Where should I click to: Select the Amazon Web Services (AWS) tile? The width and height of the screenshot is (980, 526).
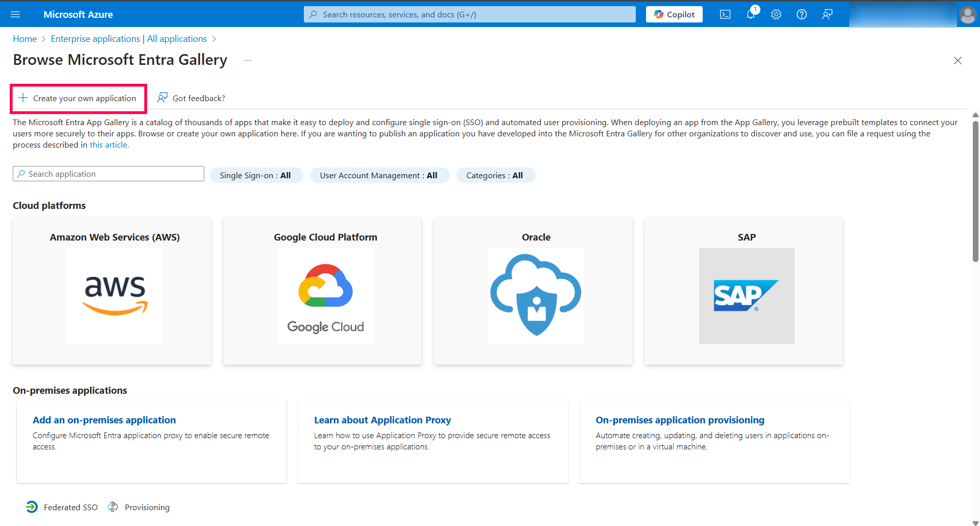click(x=112, y=291)
